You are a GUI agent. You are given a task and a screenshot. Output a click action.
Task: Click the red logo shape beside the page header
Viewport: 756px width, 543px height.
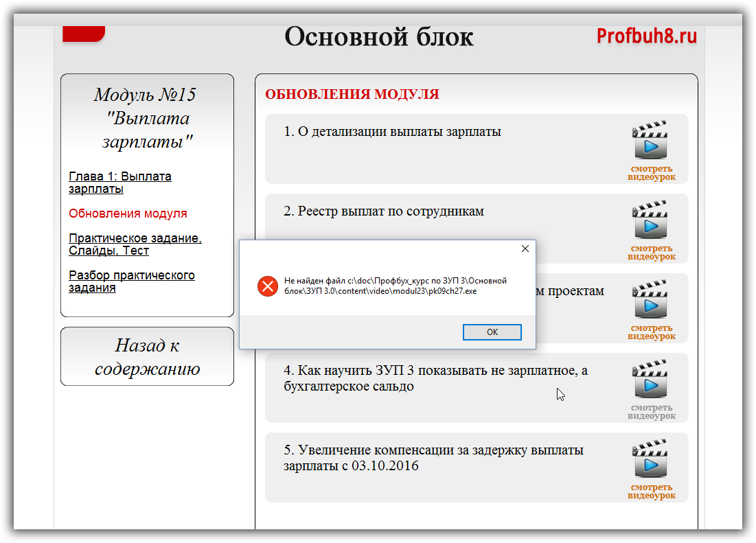[x=84, y=34]
